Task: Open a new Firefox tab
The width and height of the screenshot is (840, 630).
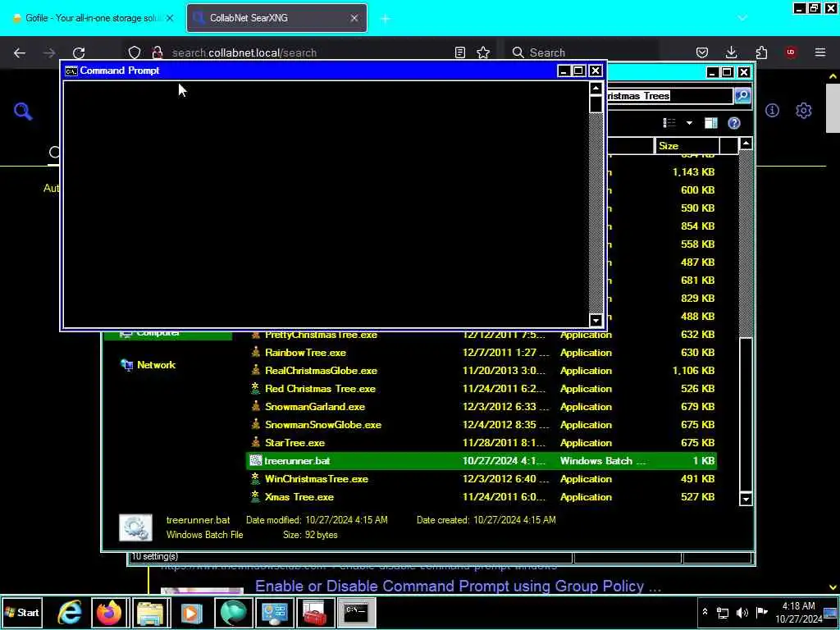Action: 386,19
